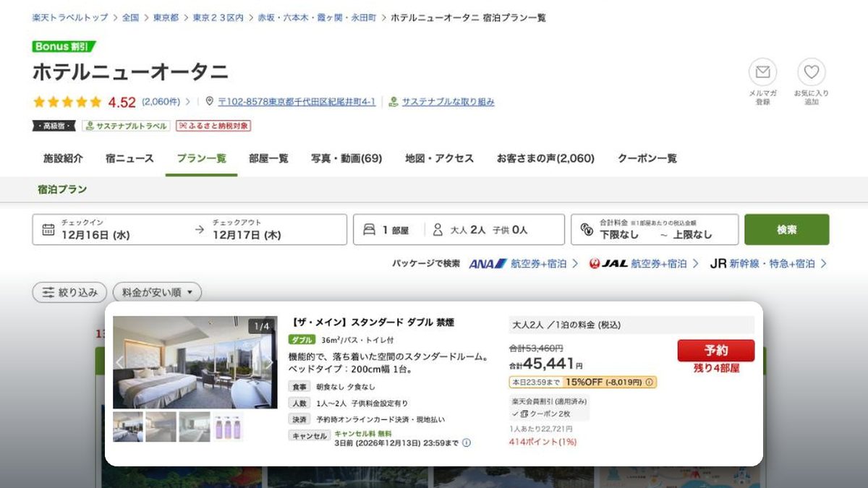Click the 残り4部屋 remaining rooms text

click(716, 368)
